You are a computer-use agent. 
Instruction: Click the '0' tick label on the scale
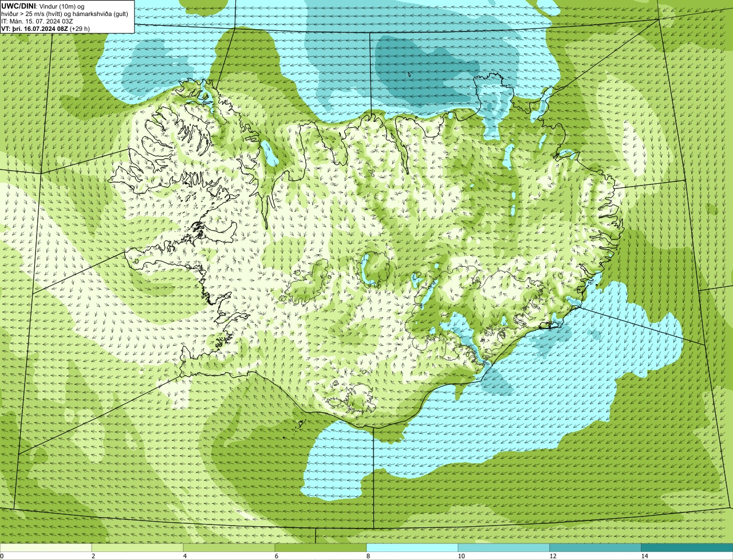click(2, 556)
